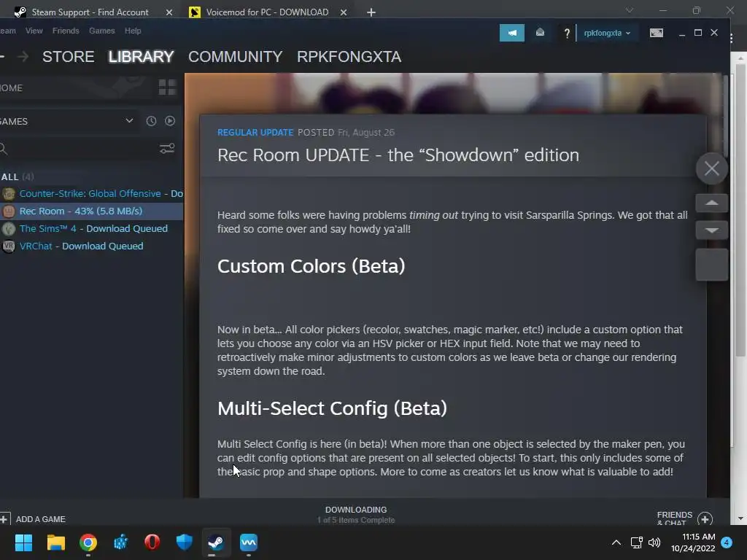Click the friends chat plus icon

[x=705, y=519]
